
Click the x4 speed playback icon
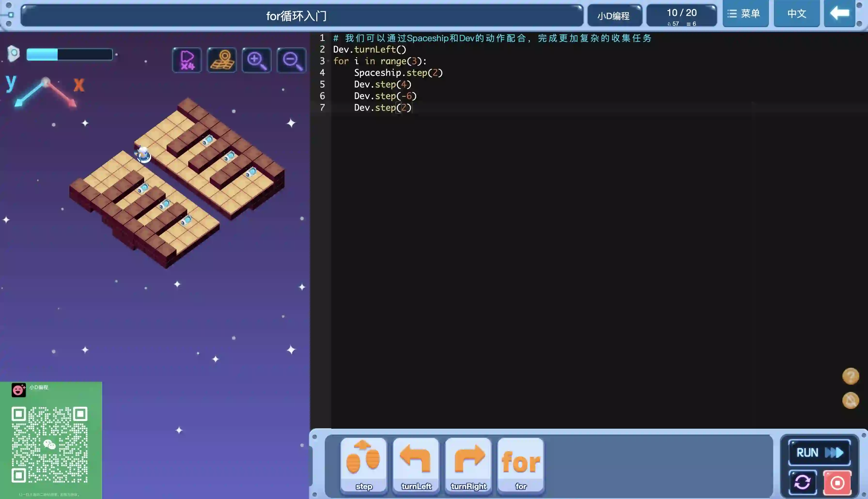[x=187, y=60]
